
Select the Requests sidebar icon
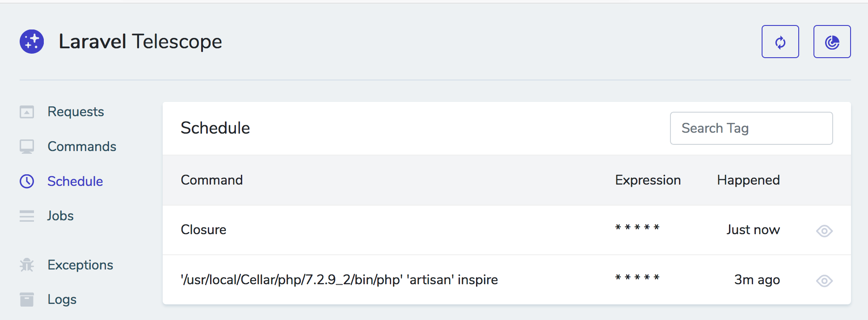[x=27, y=112]
